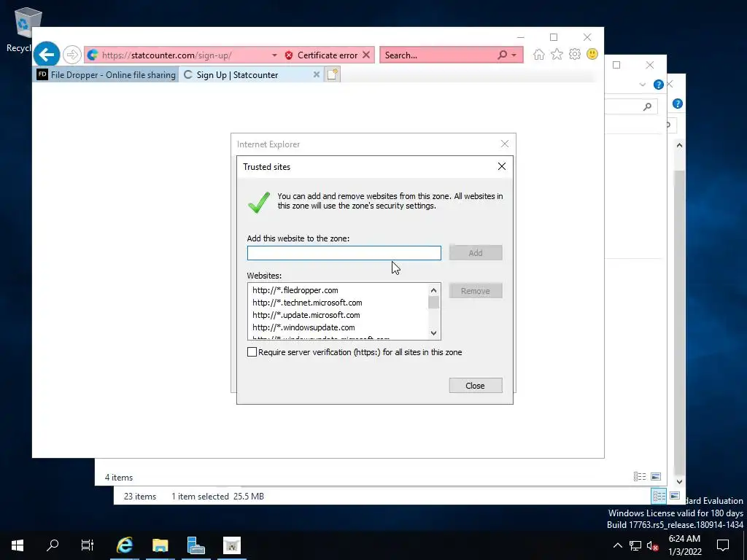This screenshot has width=747, height=560.
Task: Switch to details view in the 23 items window
Action: (x=659, y=496)
